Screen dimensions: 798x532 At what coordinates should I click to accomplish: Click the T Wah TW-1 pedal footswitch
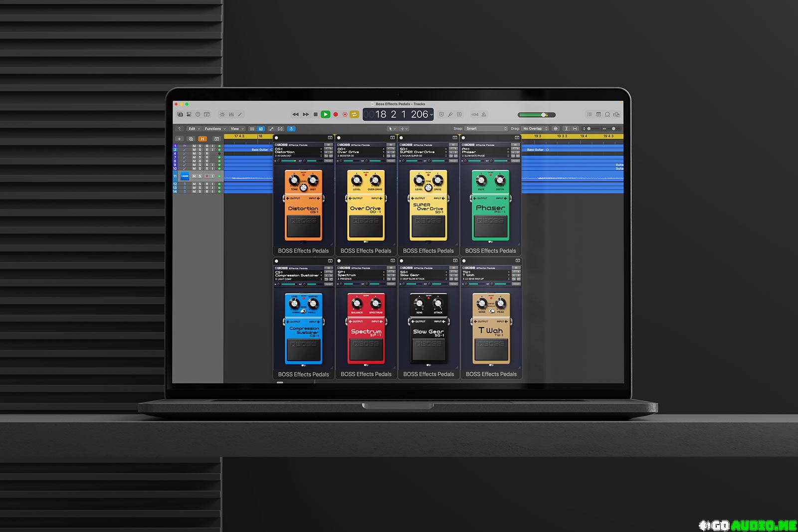[491, 350]
